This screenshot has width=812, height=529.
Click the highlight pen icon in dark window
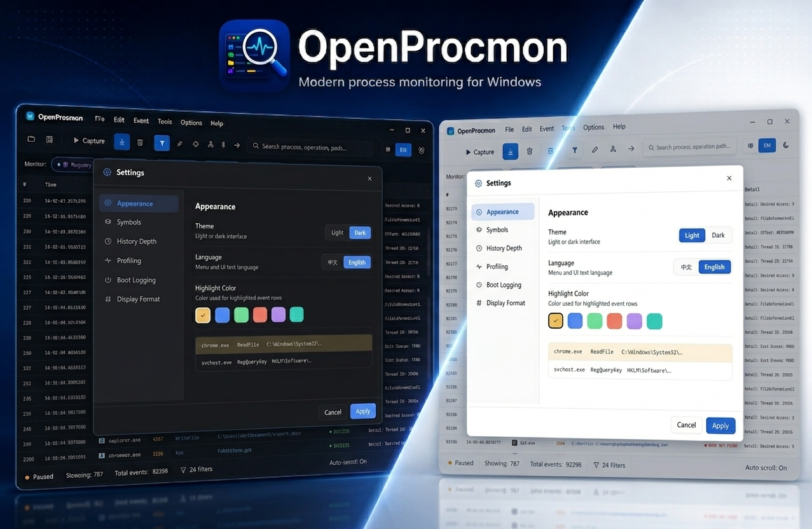pyautogui.click(x=179, y=144)
